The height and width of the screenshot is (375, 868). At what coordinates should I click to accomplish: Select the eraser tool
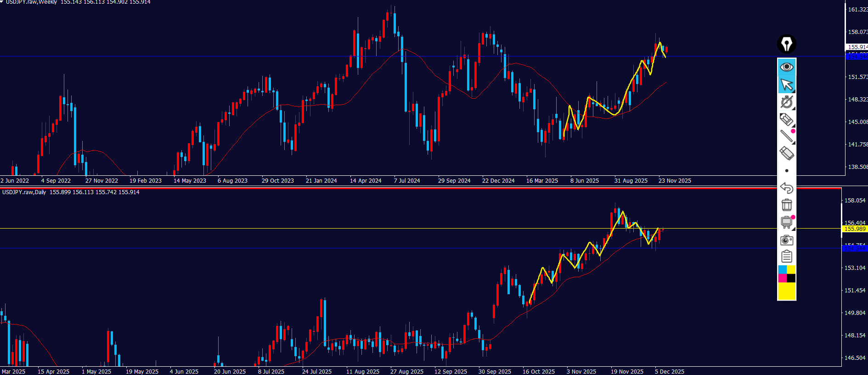pos(786,153)
